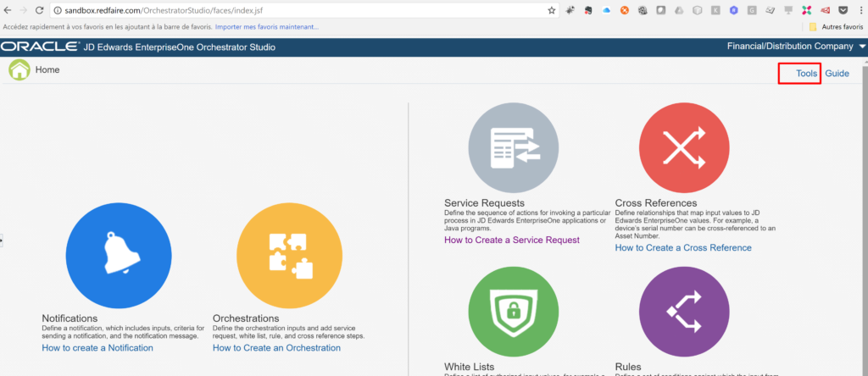Open How to Create an Orchestration link

coord(277,348)
